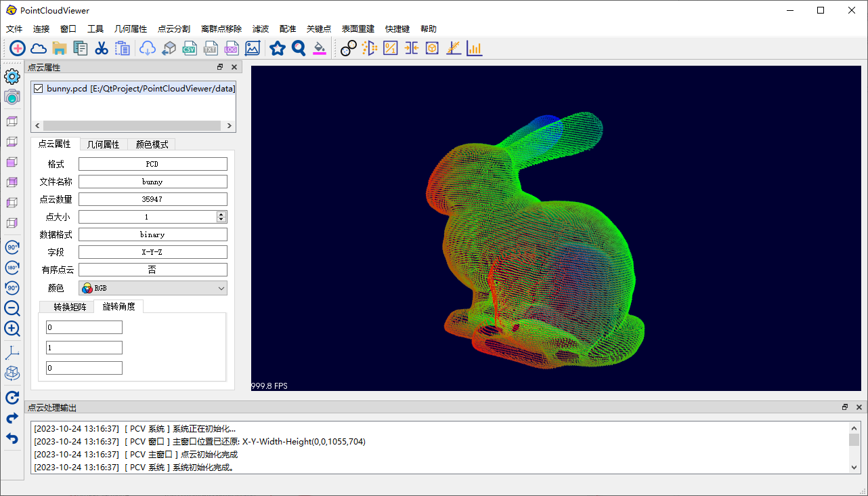868x496 pixels.
Task: Click the output log scroll down arrow
Action: click(854, 468)
